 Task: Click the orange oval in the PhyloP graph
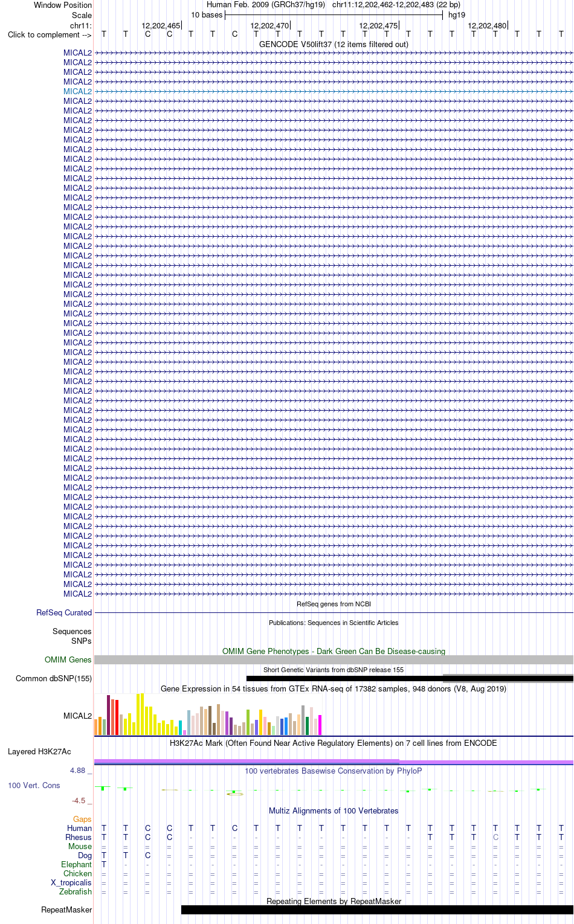(235, 794)
